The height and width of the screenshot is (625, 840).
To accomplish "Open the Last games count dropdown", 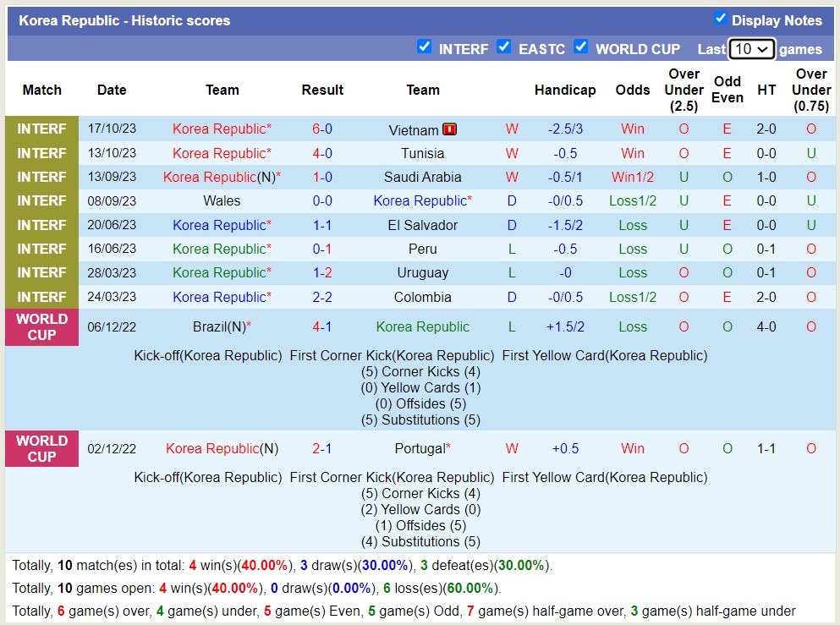I will point(751,49).
